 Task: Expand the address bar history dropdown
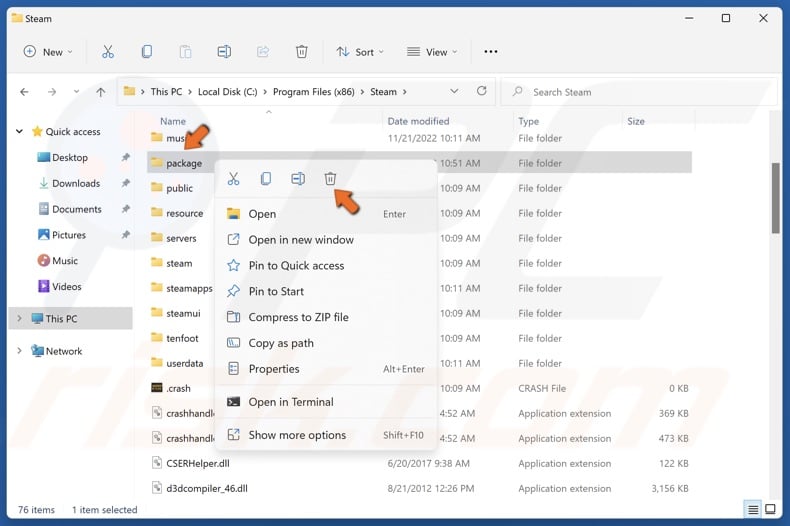click(454, 91)
